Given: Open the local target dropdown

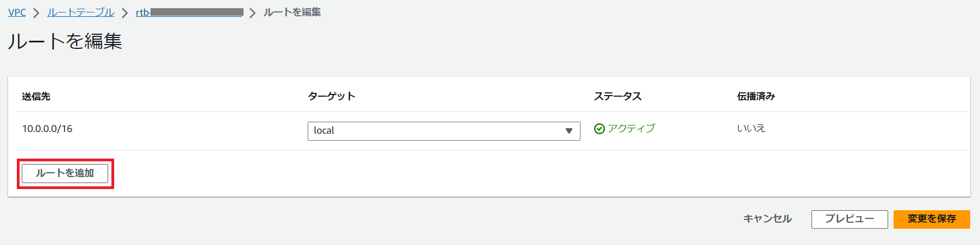Looking at the screenshot, I should tap(444, 131).
